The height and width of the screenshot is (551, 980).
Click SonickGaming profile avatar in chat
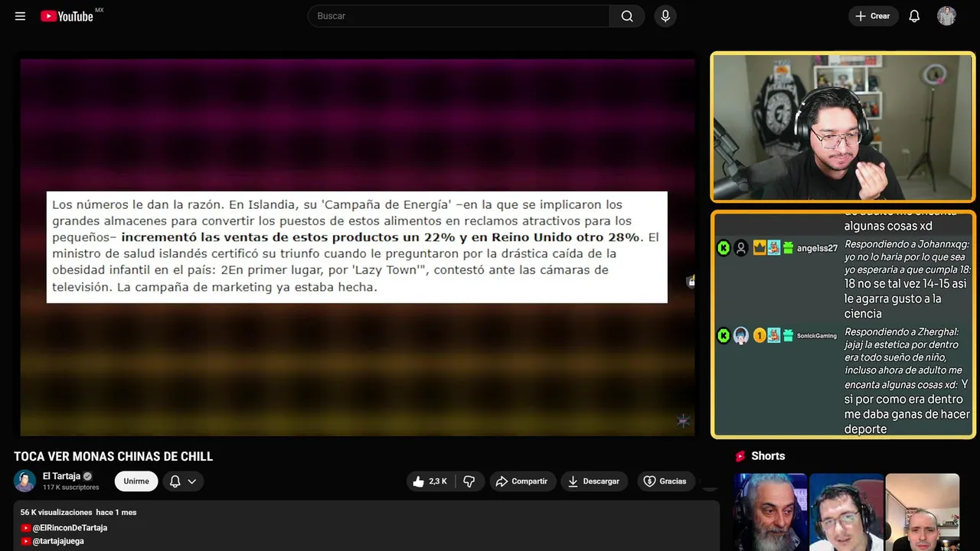[740, 335]
